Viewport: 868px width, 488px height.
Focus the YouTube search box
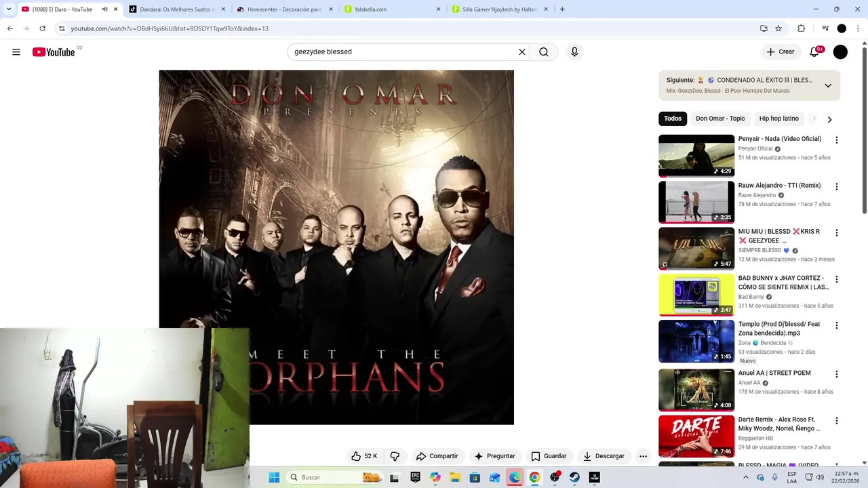403,52
